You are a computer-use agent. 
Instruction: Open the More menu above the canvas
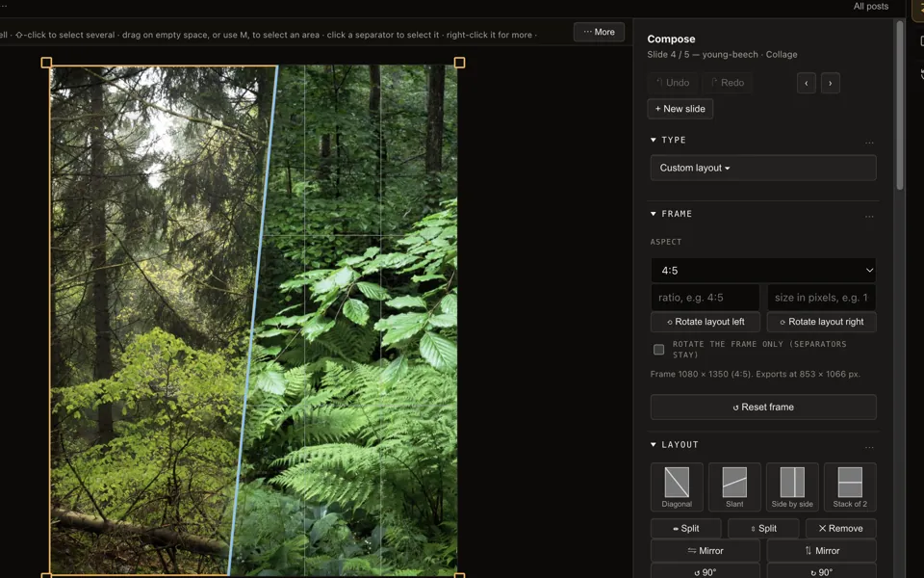(x=599, y=32)
